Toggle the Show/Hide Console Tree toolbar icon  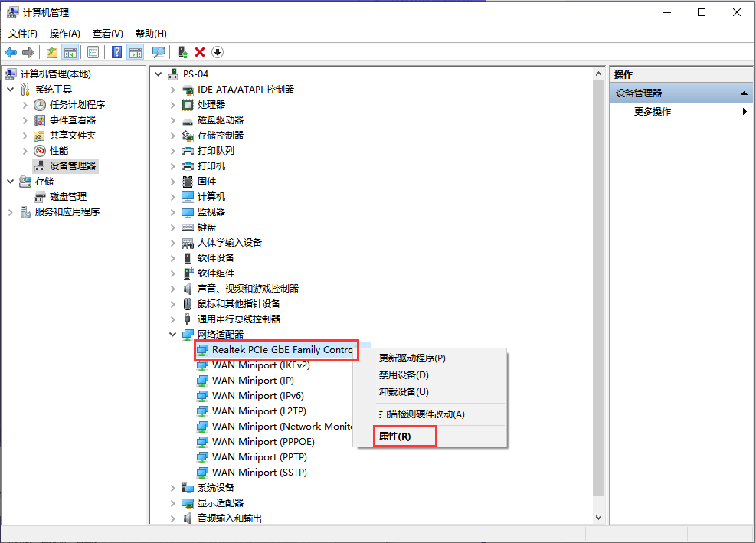coord(70,52)
